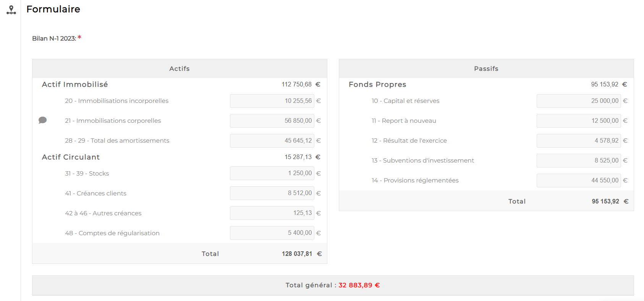644x301 pixels.
Task: Click the workflow icon beside Formulaire title
Action: tap(11, 10)
